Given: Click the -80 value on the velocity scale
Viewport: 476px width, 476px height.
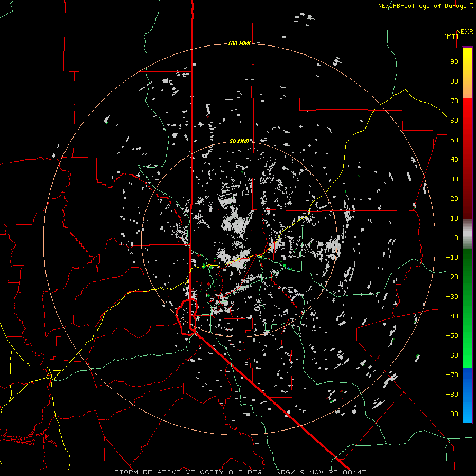Looking at the screenshot, I should pyautogui.click(x=452, y=395).
